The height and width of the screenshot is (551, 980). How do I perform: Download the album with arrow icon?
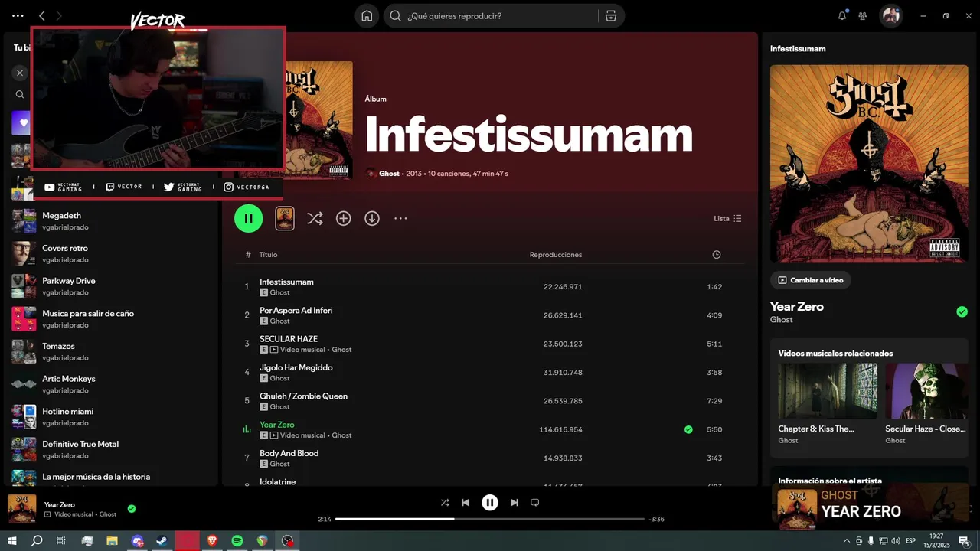pos(372,218)
